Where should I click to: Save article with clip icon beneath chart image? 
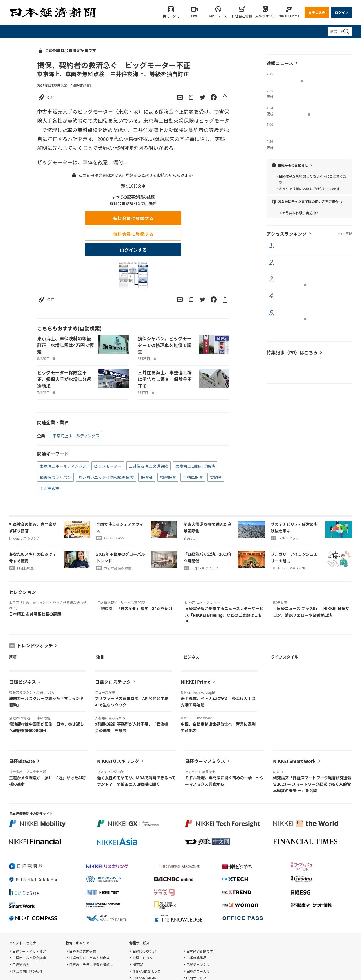coord(41,299)
